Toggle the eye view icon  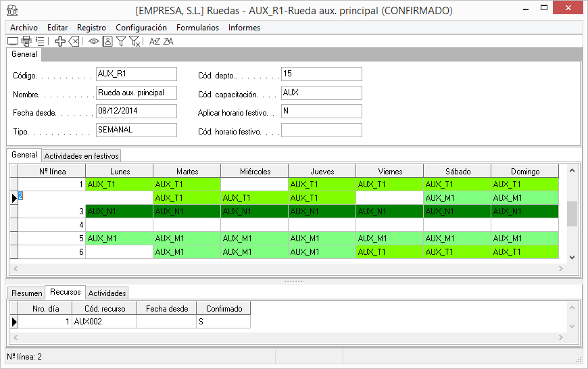(94, 41)
